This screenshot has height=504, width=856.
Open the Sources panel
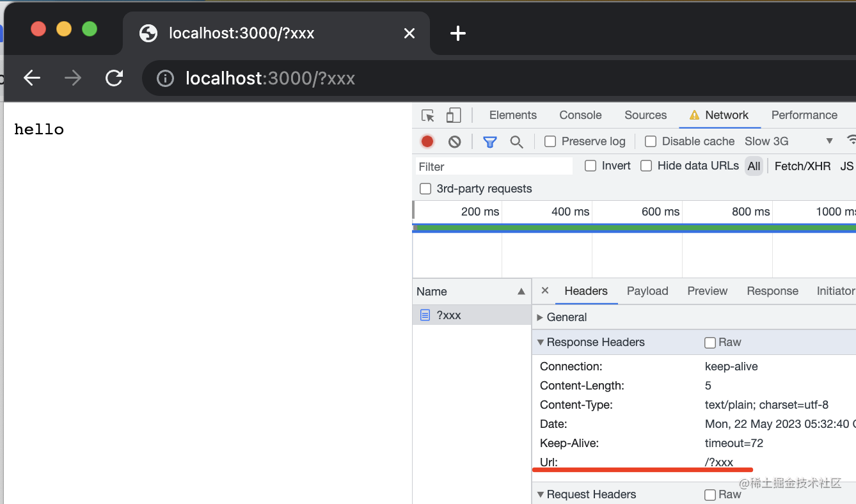(x=646, y=115)
